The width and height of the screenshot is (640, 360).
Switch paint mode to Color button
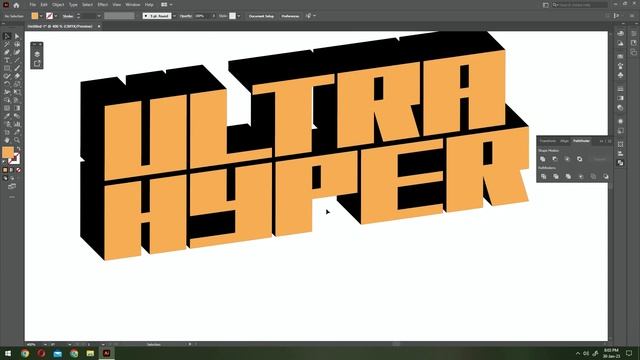(x=5, y=170)
